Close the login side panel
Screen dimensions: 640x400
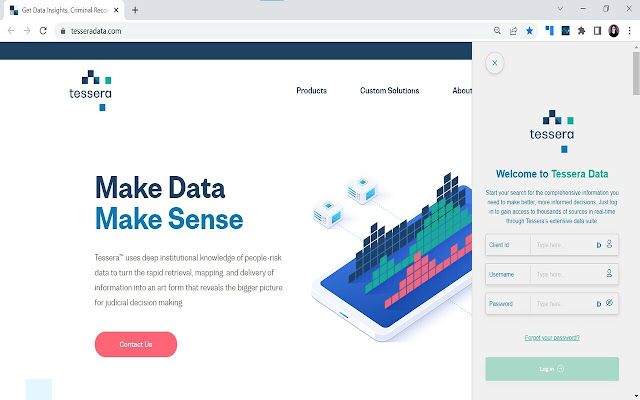[x=494, y=63]
